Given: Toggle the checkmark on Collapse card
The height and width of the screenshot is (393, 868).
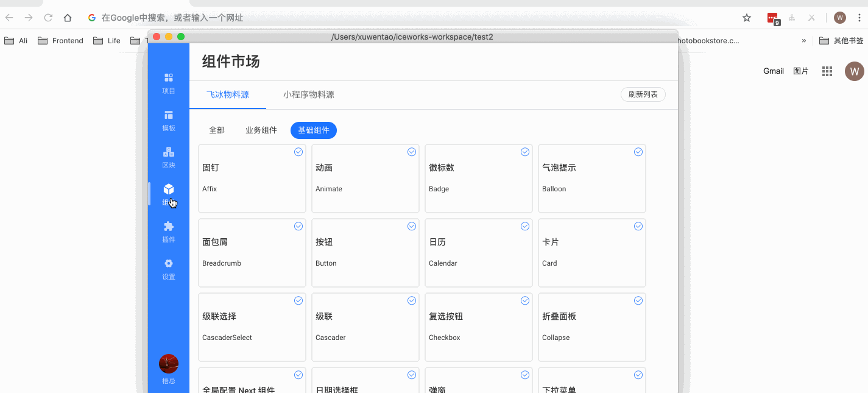Looking at the screenshot, I should (x=638, y=300).
